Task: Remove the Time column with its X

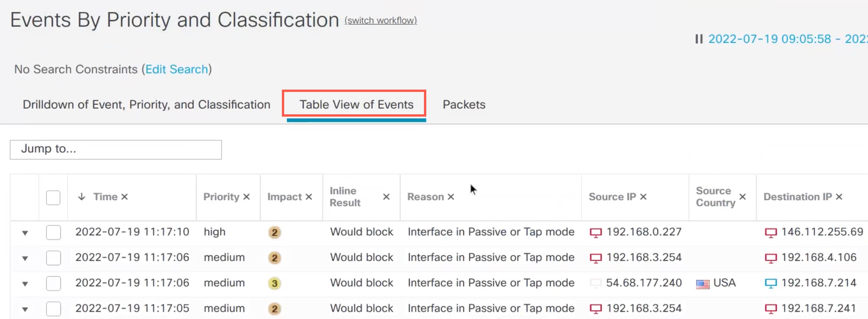Action: [x=124, y=197]
